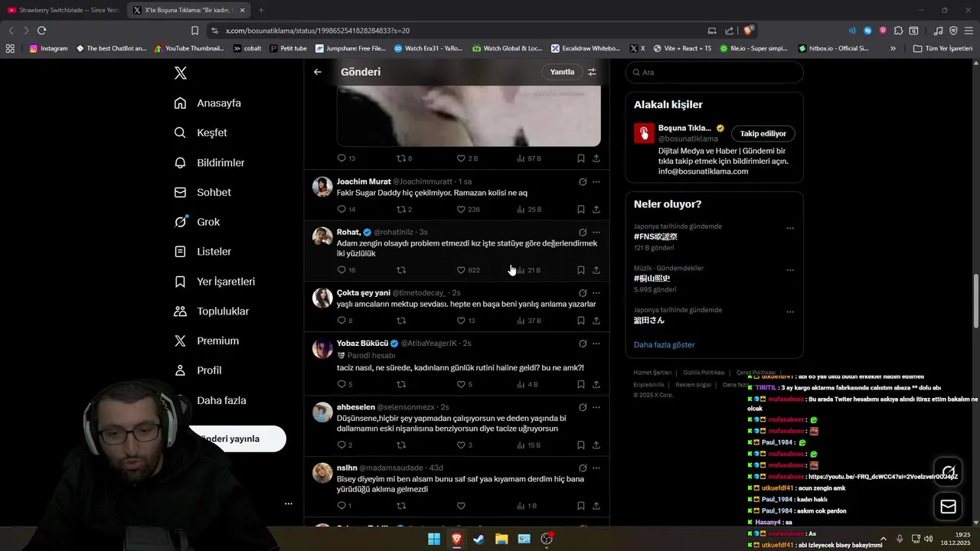Open Bildirimler notifications
980x551 pixels.
pyautogui.click(x=209, y=162)
